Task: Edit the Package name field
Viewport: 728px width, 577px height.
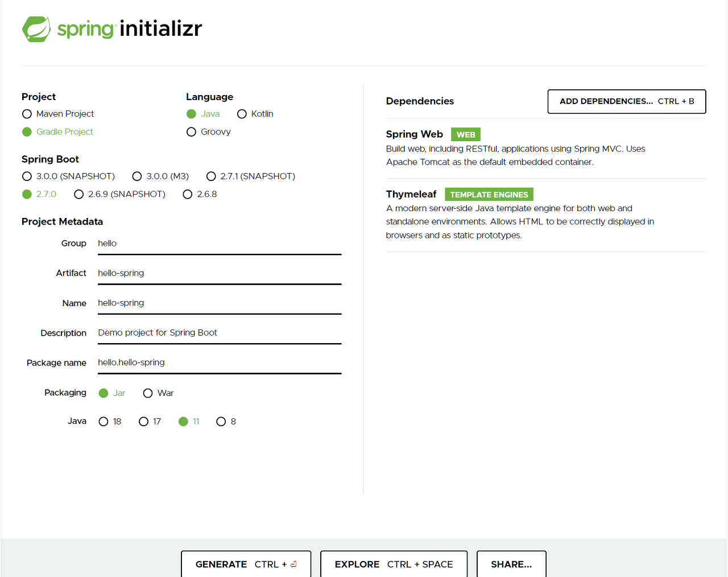Action: pyautogui.click(x=220, y=362)
